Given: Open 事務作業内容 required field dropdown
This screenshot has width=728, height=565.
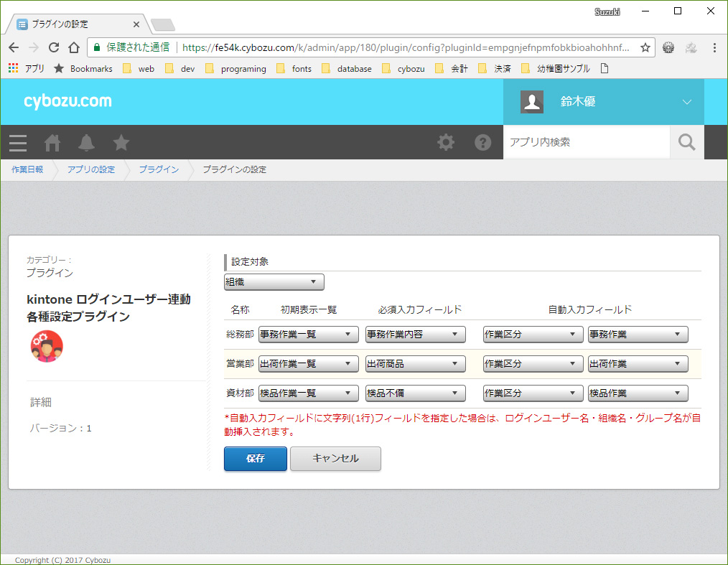Looking at the screenshot, I should [415, 335].
